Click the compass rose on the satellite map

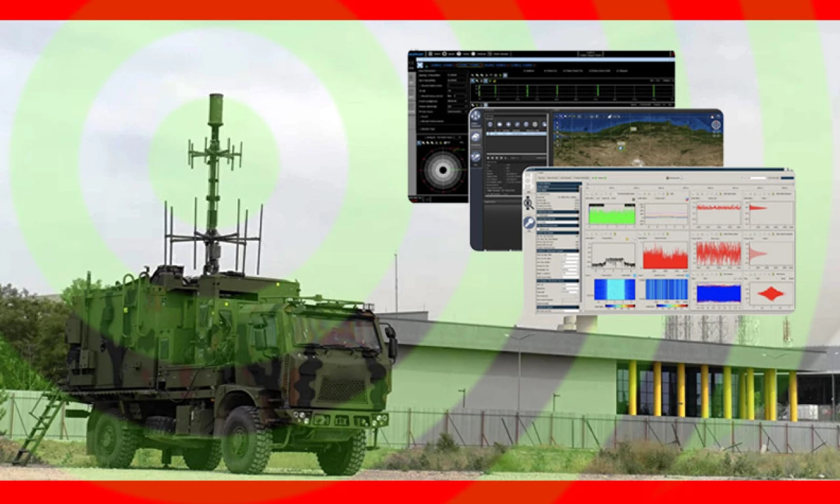[x=716, y=125]
